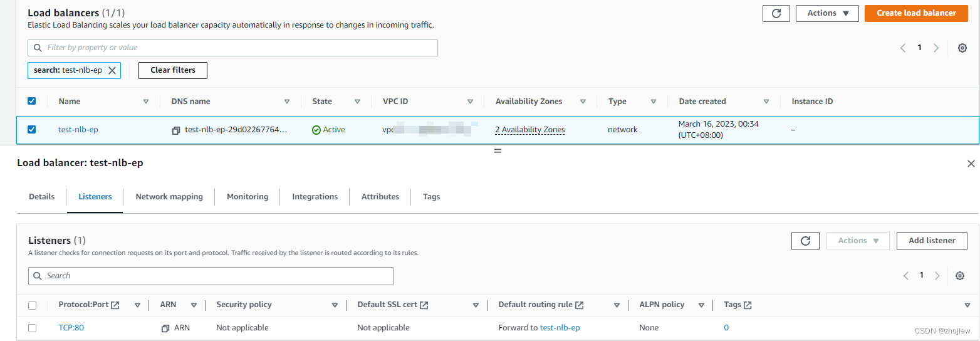Viewport: 980px width, 341px height.
Task: Focus the listeners Search field
Action: pos(211,276)
